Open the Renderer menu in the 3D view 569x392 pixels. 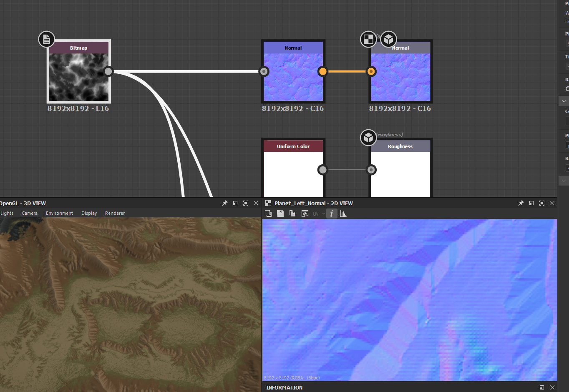click(115, 213)
